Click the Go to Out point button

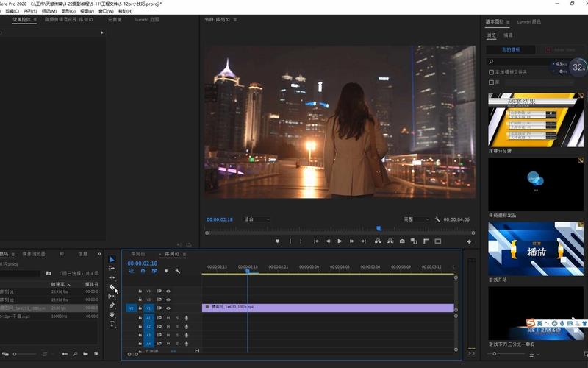click(363, 241)
